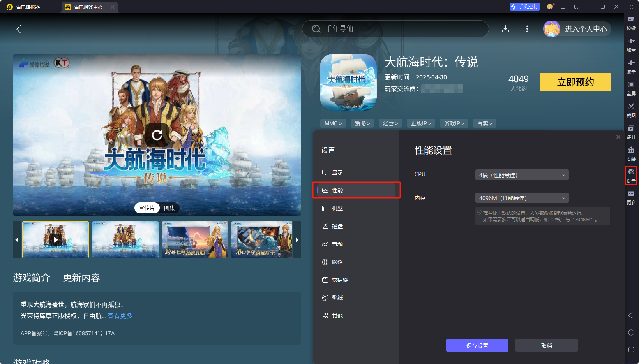Close the settings dialog

[618, 137]
